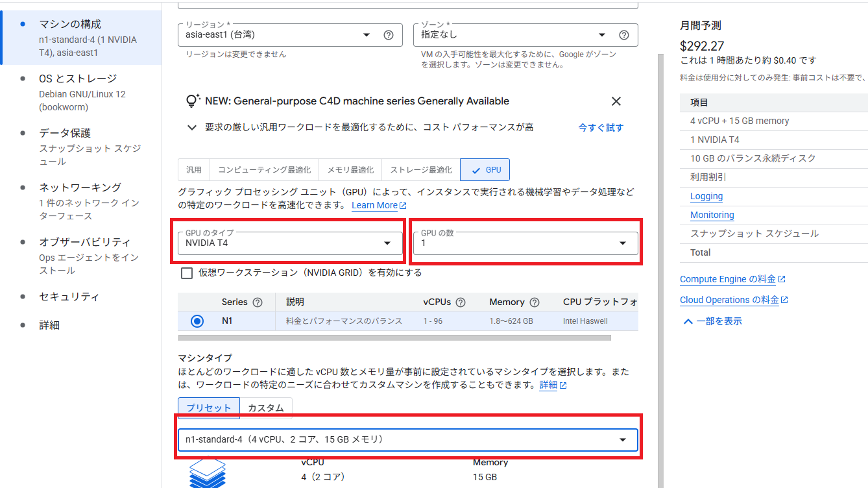This screenshot has height=488, width=868.
Task: Click the 1 NVIDIA T4 cost row
Action: 774,140
